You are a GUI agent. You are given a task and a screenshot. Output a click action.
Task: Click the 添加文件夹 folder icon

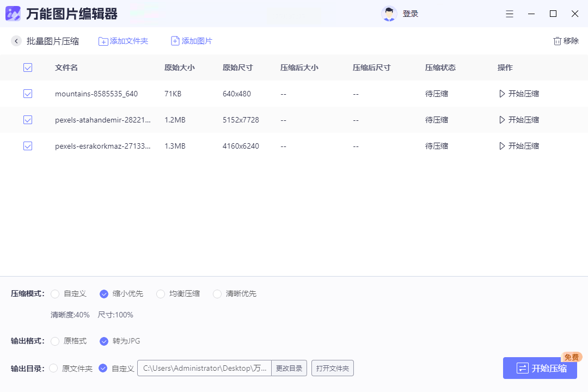click(103, 41)
